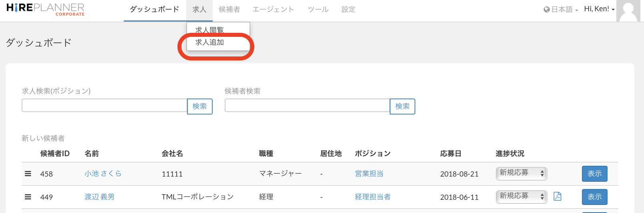Select 求人閲覧 from the menu
The width and height of the screenshot is (644, 213).
point(209,30)
